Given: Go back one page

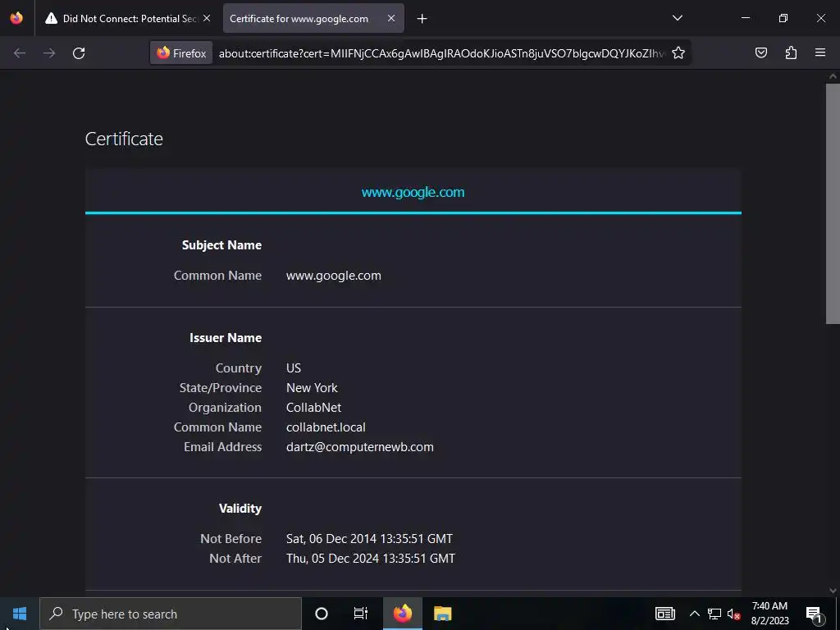Looking at the screenshot, I should (20, 53).
